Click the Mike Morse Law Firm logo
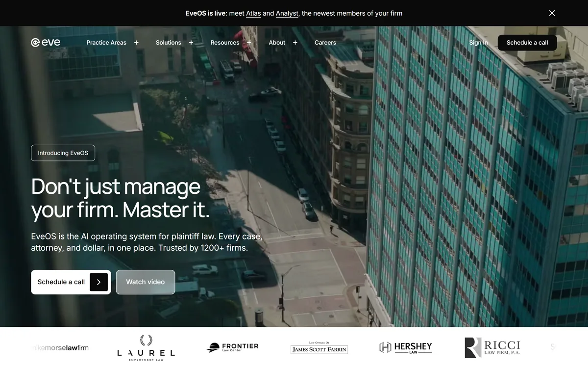 tap(60, 348)
